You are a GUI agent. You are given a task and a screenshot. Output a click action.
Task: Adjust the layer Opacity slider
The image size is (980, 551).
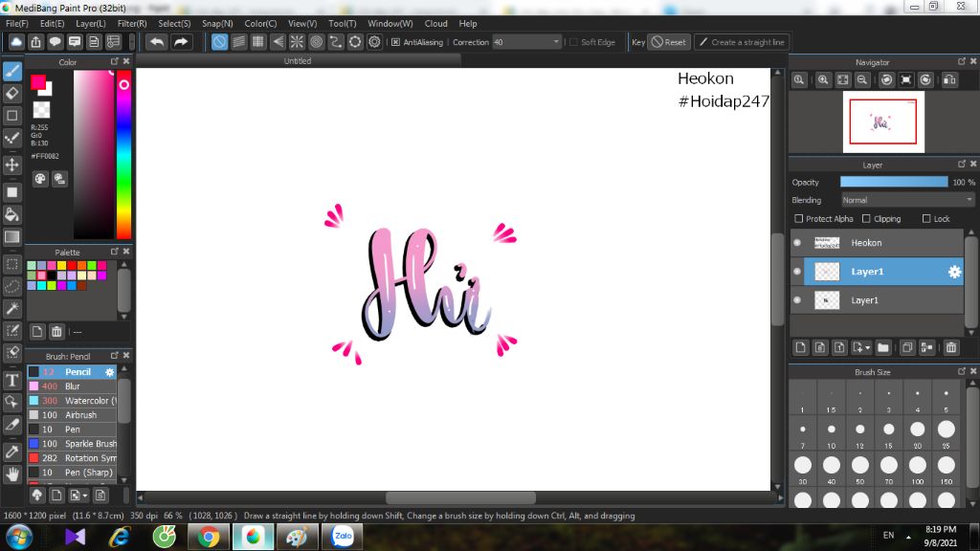click(894, 182)
